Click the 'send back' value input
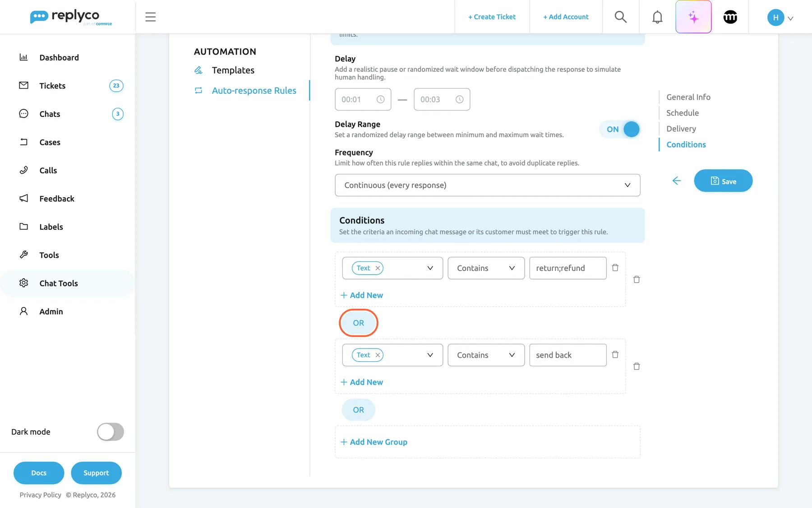812x508 pixels. click(x=567, y=355)
